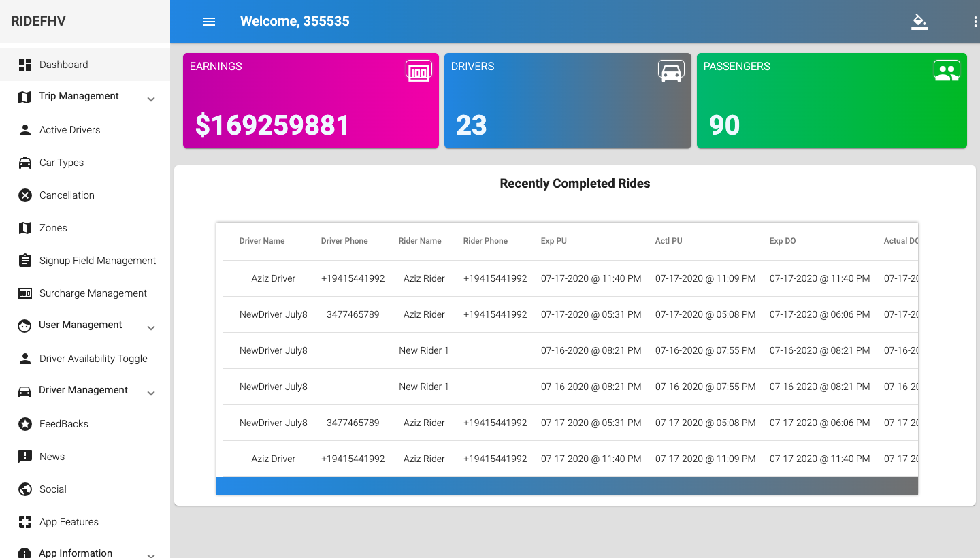Click the horizontal scrollbar below the rides table

[567, 485]
